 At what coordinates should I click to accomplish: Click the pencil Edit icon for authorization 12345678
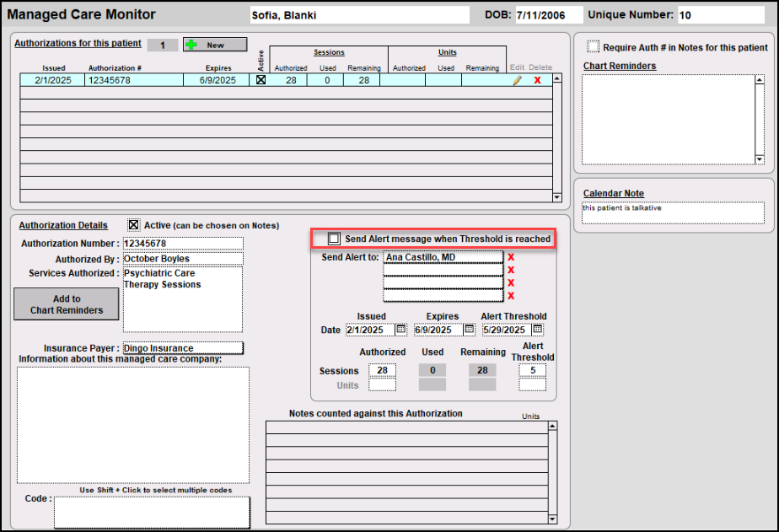tap(518, 80)
